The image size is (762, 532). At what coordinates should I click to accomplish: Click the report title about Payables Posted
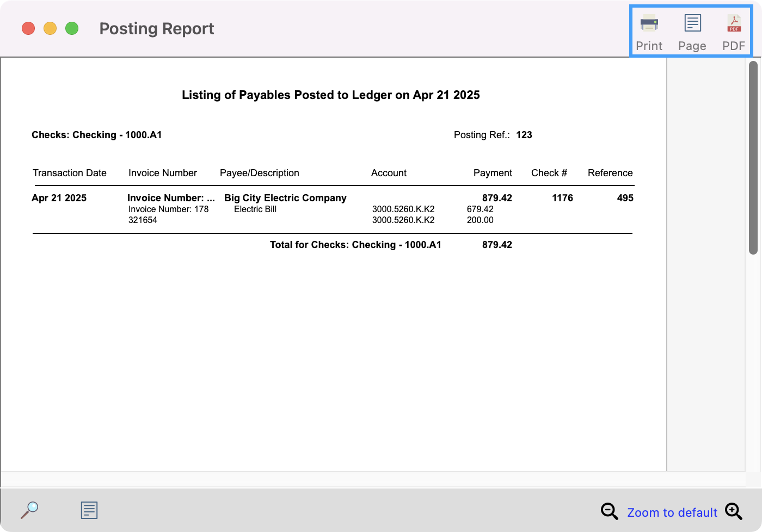[x=330, y=95]
